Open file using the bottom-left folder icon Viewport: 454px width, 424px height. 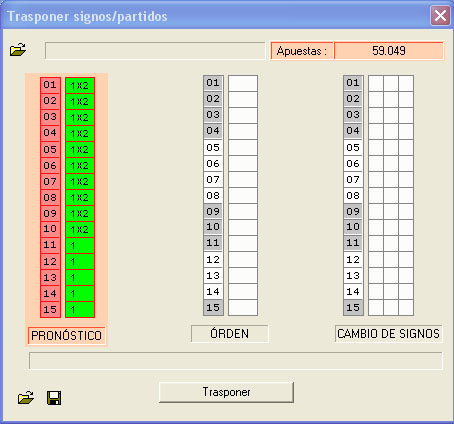click(x=26, y=397)
